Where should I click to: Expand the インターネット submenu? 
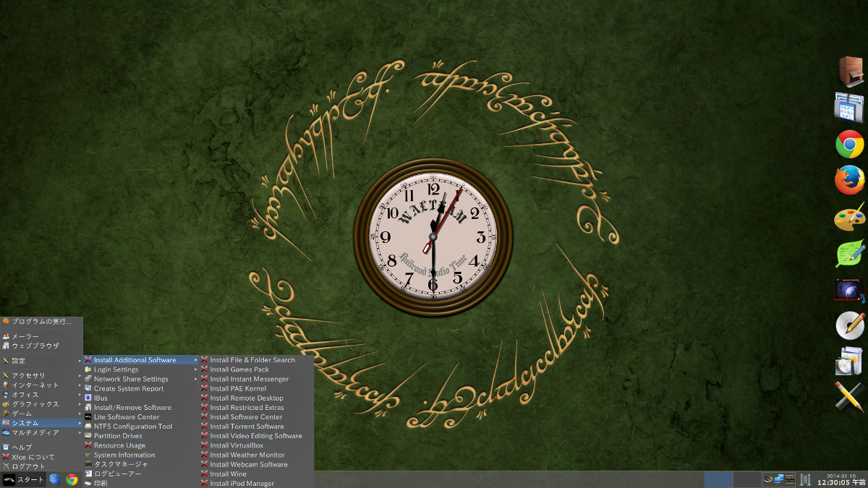point(41,385)
